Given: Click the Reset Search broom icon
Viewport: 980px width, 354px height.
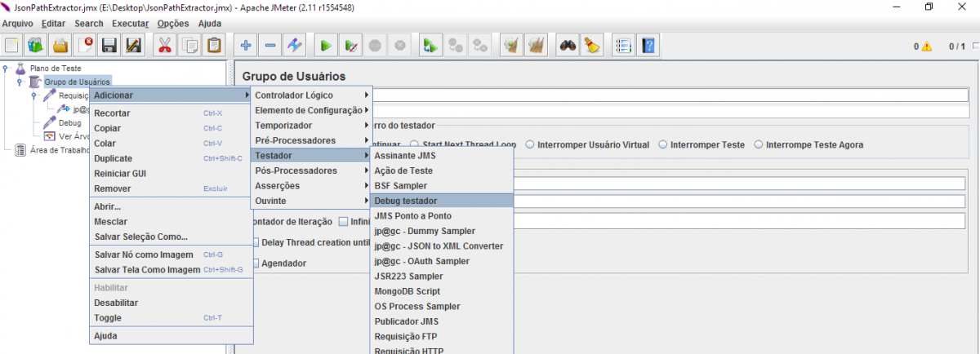Looking at the screenshot, I should click(x=592, y=46).
